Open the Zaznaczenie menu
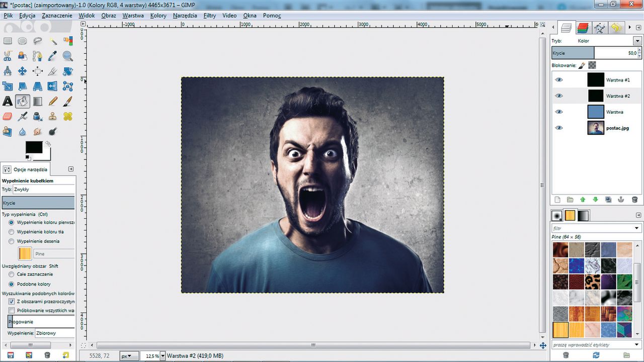This screenshot has width=644, height=362. tap(57, 16)
